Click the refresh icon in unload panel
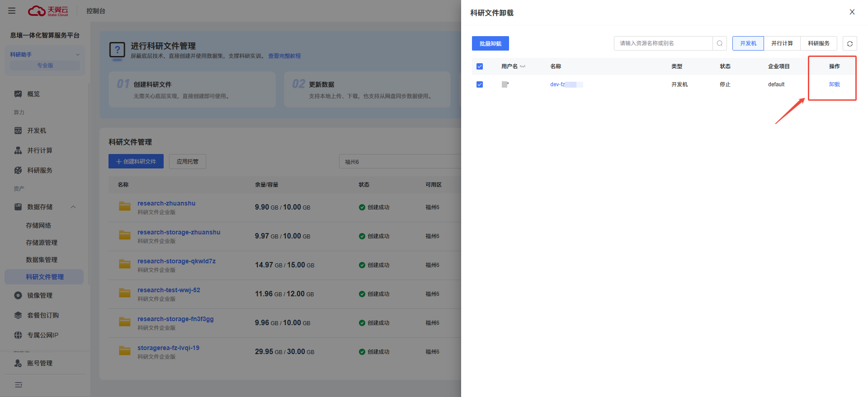 (849, 44)
